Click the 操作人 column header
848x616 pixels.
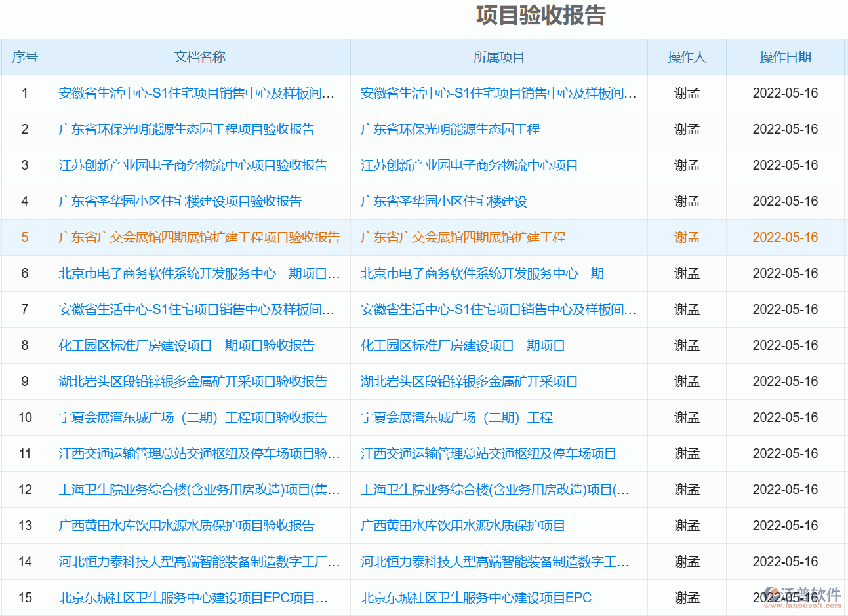pos(687,57)
